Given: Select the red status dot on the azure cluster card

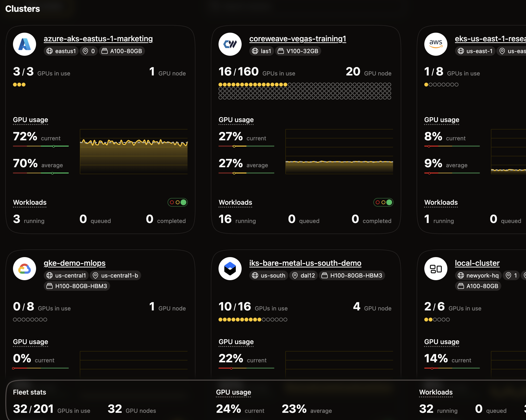Looking at the screenshot, I should (x=172, y=202).
